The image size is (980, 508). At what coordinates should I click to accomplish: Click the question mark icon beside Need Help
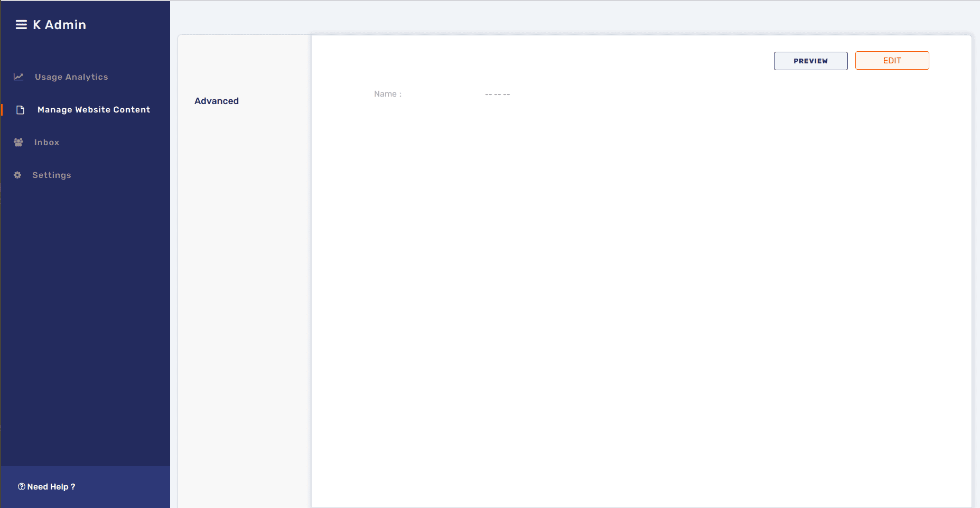(x=21, y=486)
